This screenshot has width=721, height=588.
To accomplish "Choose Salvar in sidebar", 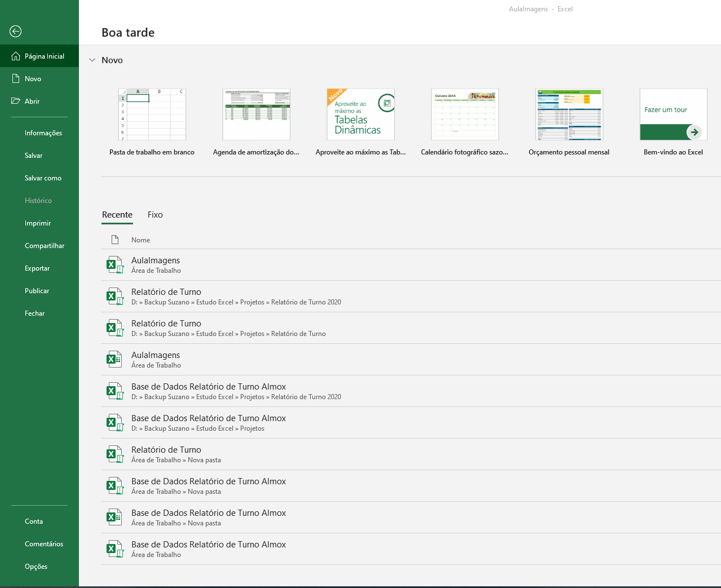I will click(39, 156).
